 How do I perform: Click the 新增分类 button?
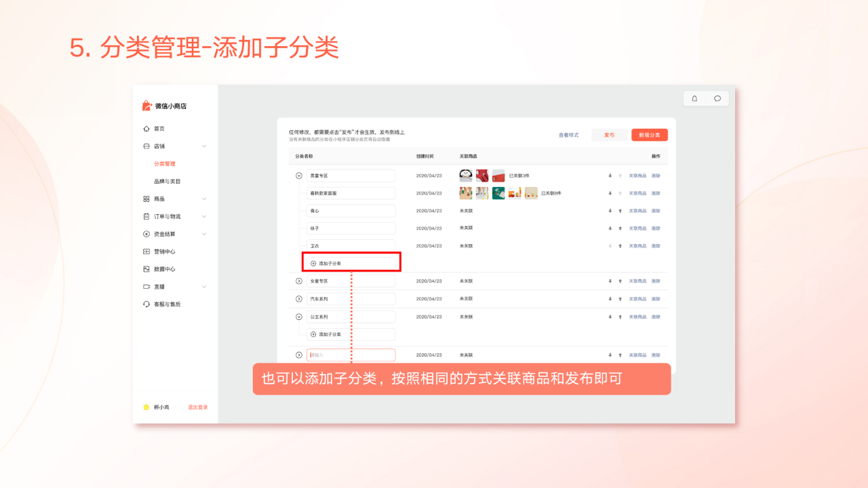(650, 135)
